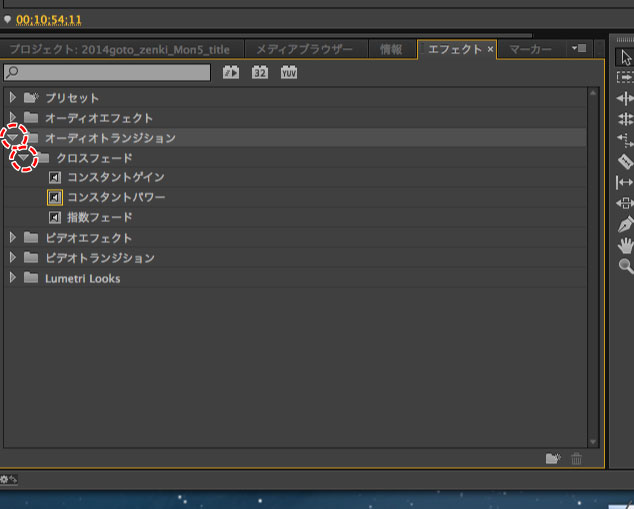The height and width of the screenshot is (509, 634).
Task: Click the effects search field
Action: (107, 72)
